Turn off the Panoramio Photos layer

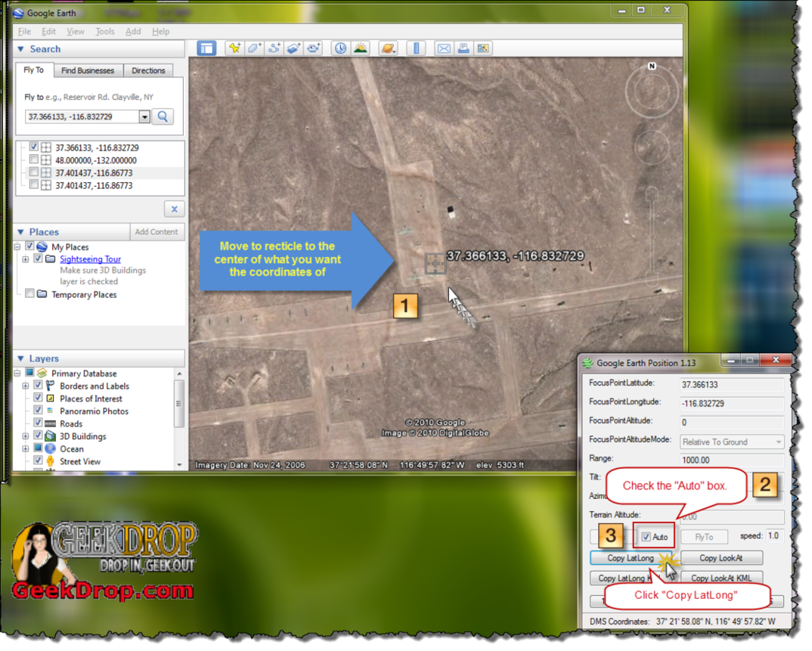[x=38, y=410]
